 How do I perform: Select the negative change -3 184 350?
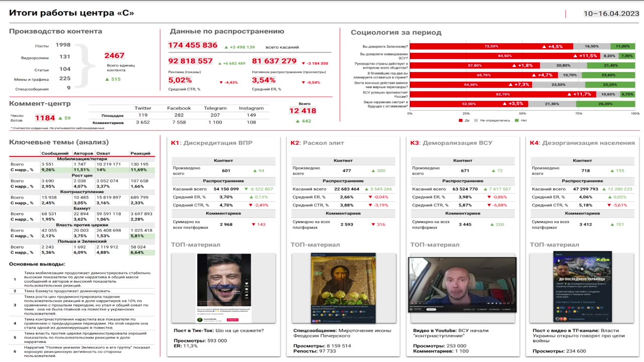[x=314, y=63]
